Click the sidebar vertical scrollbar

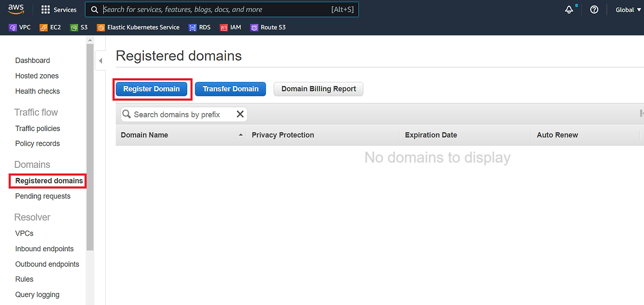[90, 147]
